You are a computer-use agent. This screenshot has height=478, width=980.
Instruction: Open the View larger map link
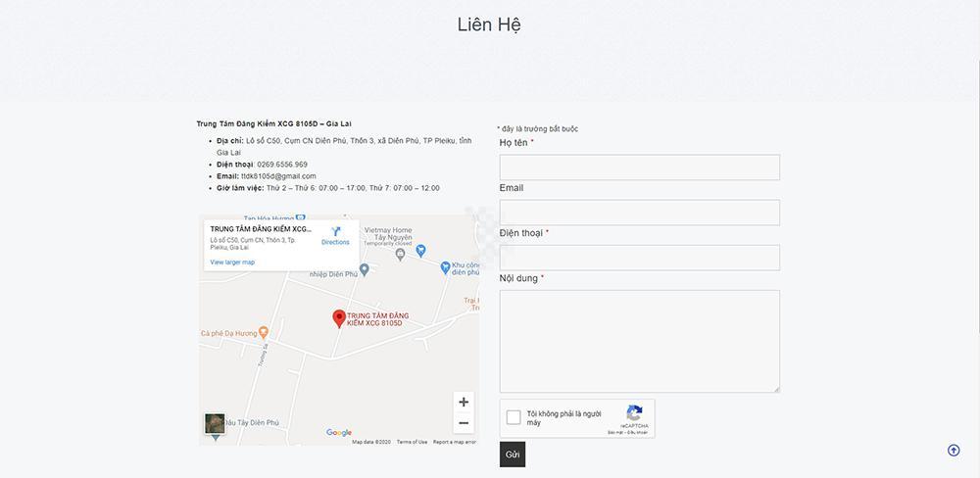(x=232, y=263)
